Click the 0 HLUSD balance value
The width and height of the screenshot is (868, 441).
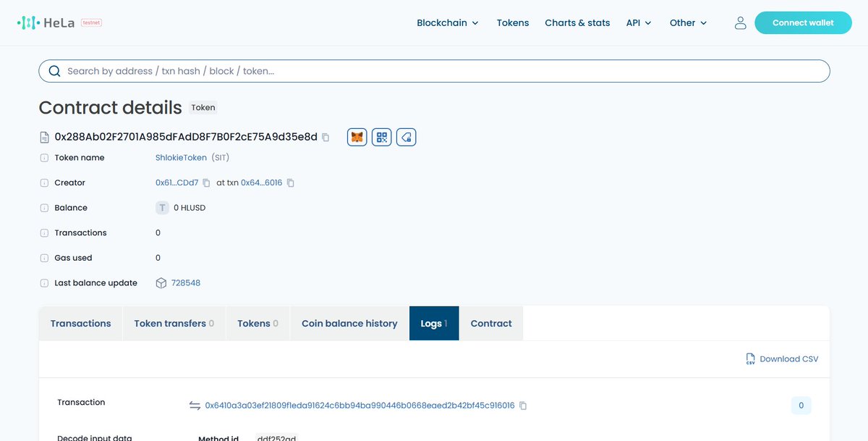(x=190, y=208)
